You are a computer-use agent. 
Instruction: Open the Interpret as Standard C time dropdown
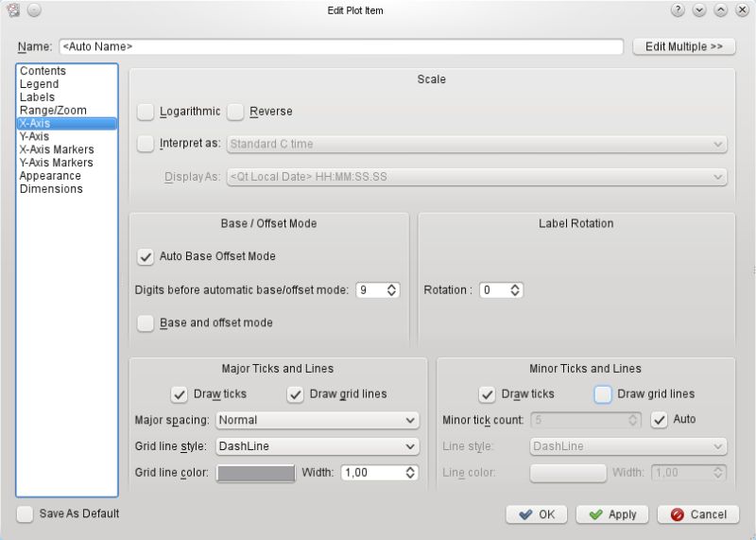[477, 144]
